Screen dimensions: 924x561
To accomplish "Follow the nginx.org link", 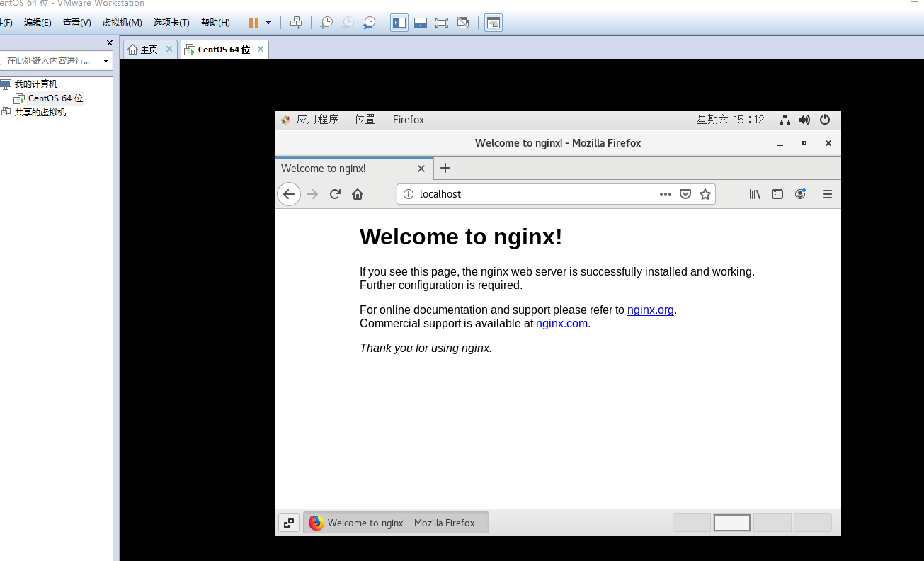I will pyautogui.click(x=651, y=310).
